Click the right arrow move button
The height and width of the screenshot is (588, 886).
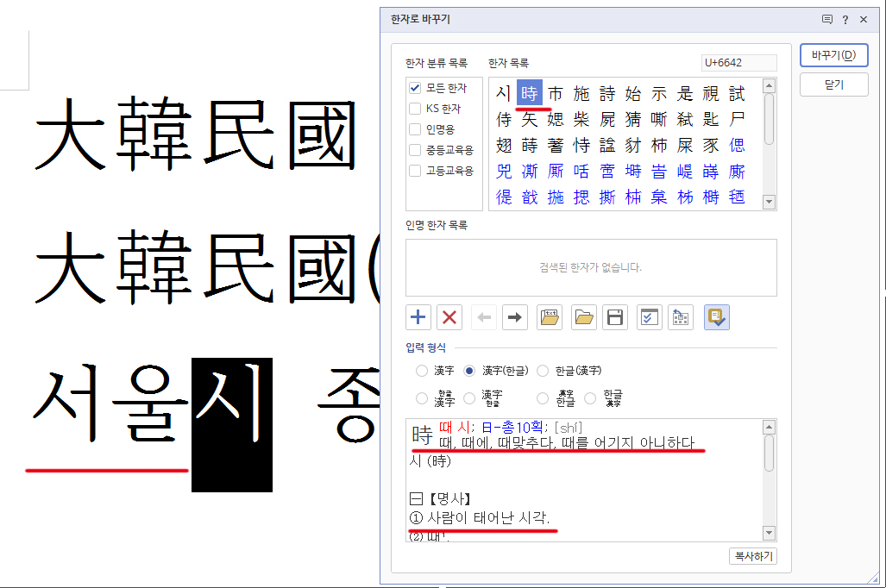pos(515,317)
